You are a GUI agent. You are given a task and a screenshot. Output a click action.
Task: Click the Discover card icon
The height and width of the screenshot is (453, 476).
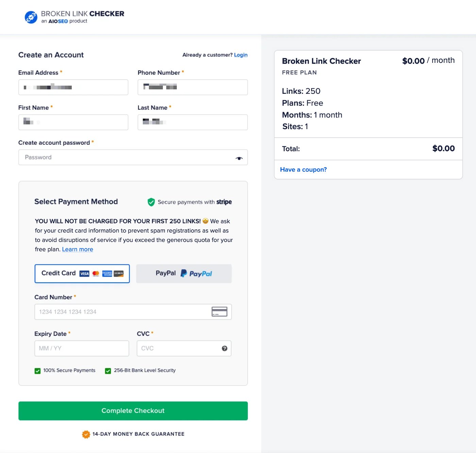pyautogui.click(x=119, y=273)
